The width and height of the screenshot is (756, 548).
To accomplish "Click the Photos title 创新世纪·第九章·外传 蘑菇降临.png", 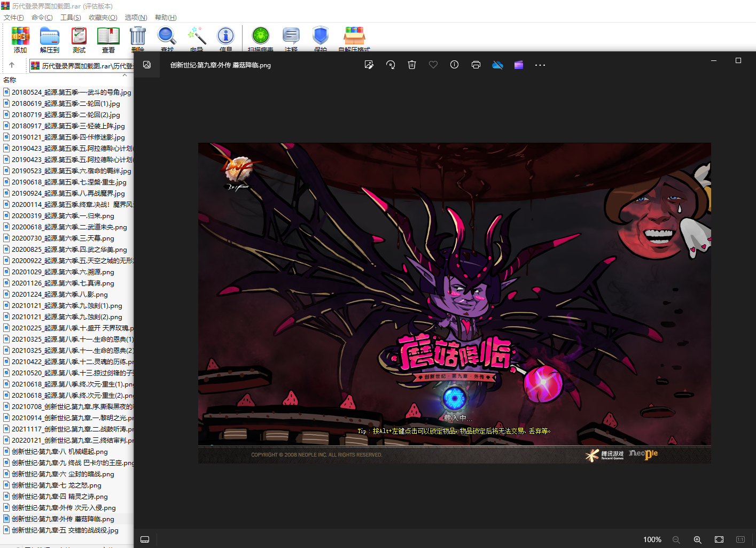I will (220, 65).
